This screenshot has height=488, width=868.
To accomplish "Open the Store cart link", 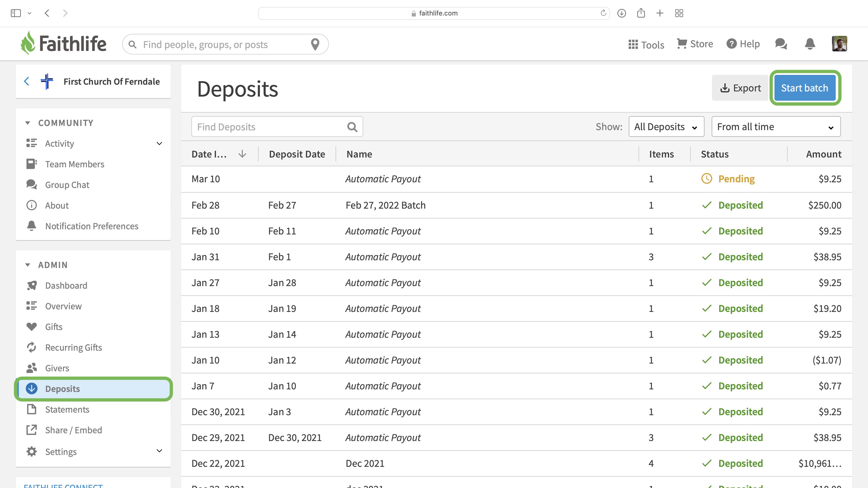I will tap(695, 44).
